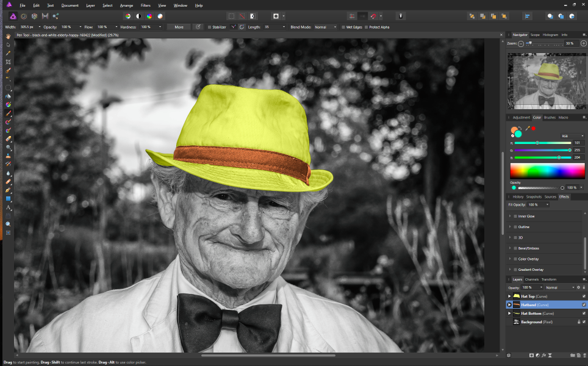588x366 pixels.
Task: Click the color picker eyedropper in Color panel
Action: click(526, 128)
